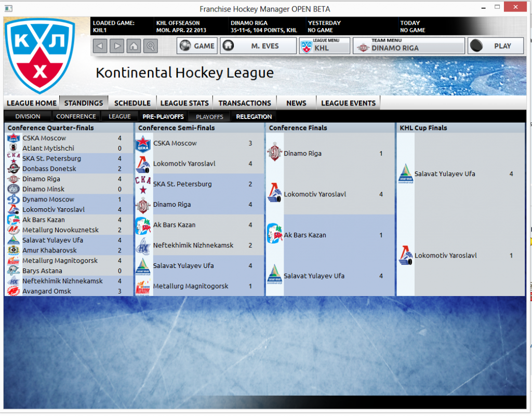532x416 pixels.
Task: Switch to PRE-PLAYOFFS sub-tab
Action: 163,116
